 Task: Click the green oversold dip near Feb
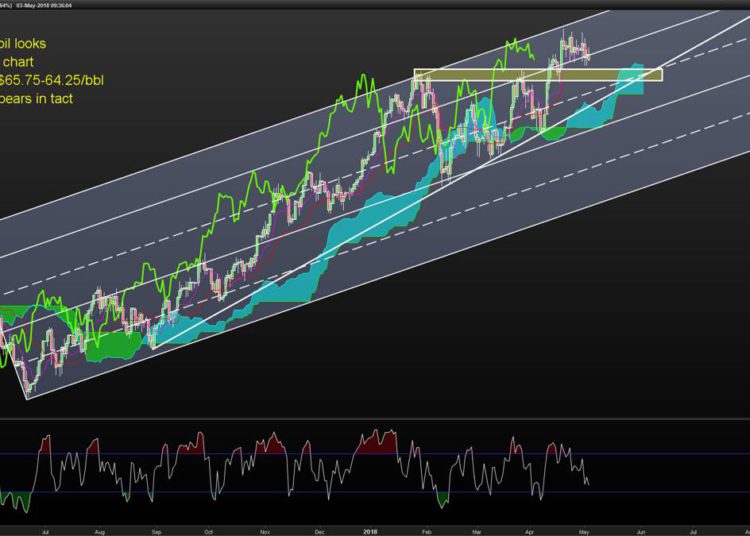tap(444, 498)
